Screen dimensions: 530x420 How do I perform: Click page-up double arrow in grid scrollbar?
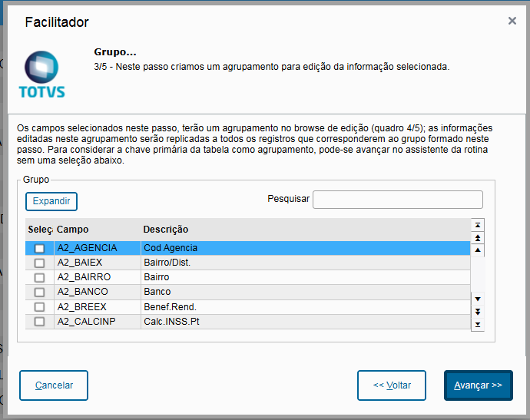(478, 238)
